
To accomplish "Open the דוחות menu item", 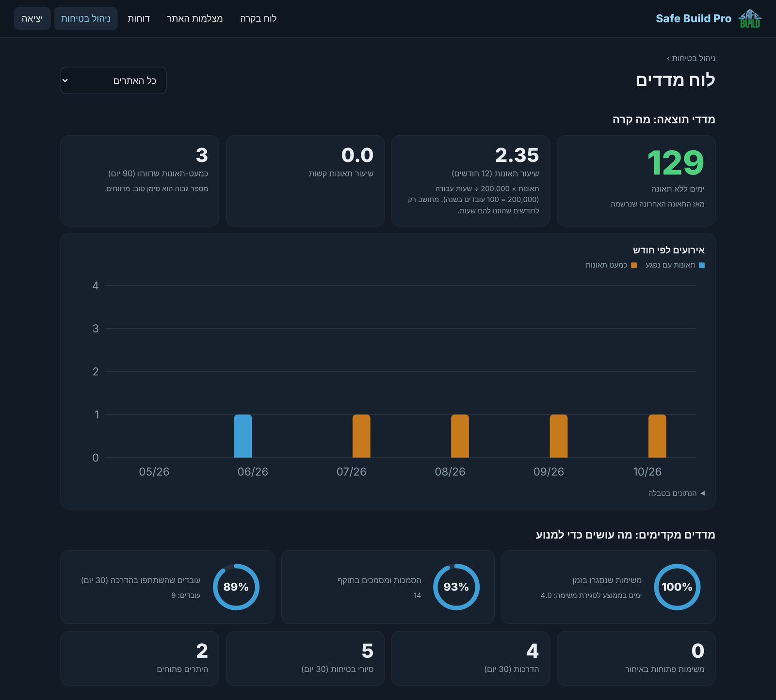I will tap(139, 18).
